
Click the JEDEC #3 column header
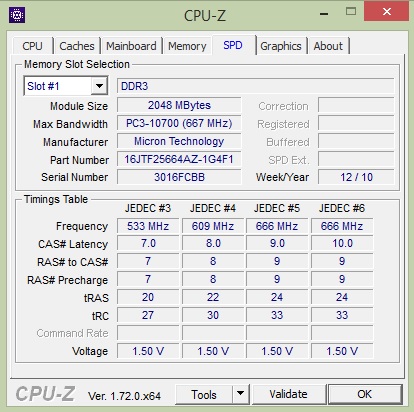148,208
